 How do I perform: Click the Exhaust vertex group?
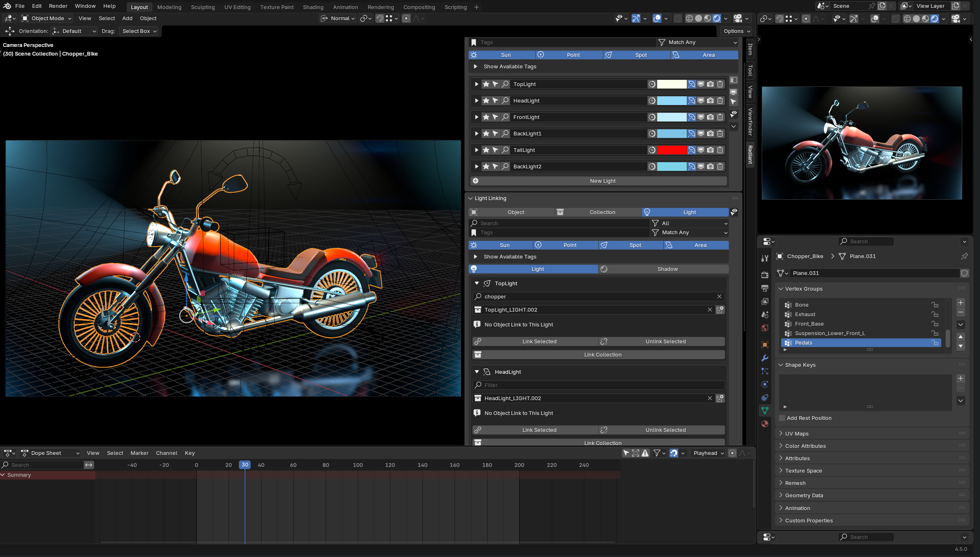[x=805, y=314]
